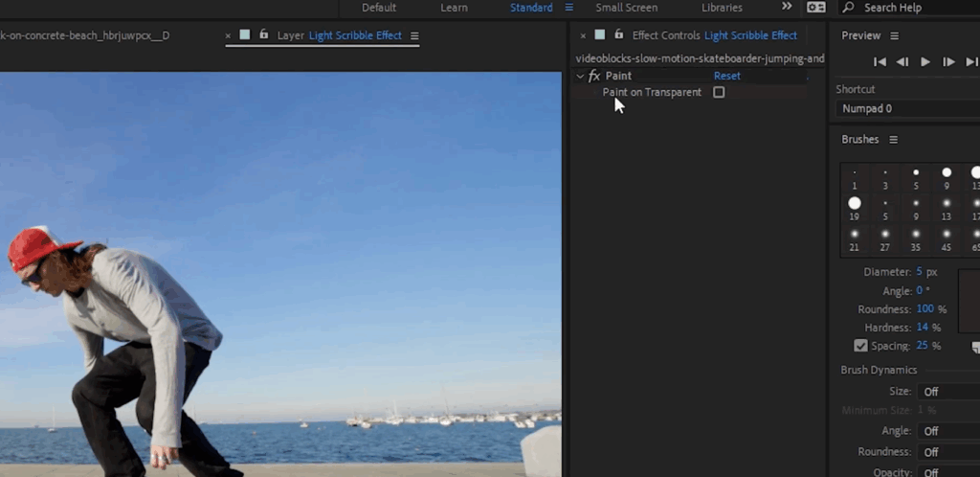Click Layer panel color label square
The width and height of the screenshot is (980, 477).
point(245,35)
